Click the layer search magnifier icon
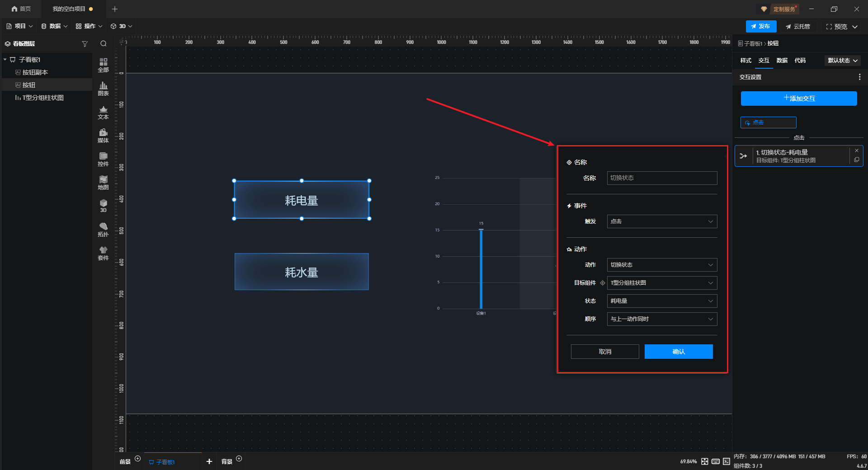The height and width of the screenshot is (470, 868). (x=104, y=44)
